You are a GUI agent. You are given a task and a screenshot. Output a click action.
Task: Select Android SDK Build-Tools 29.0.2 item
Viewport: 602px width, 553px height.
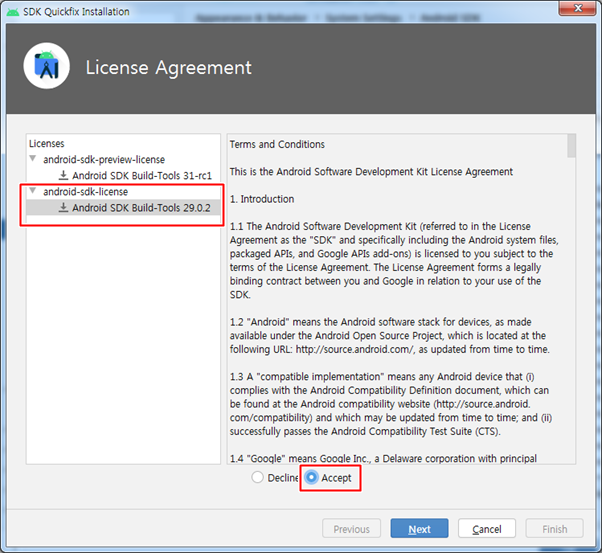(141, 208)
